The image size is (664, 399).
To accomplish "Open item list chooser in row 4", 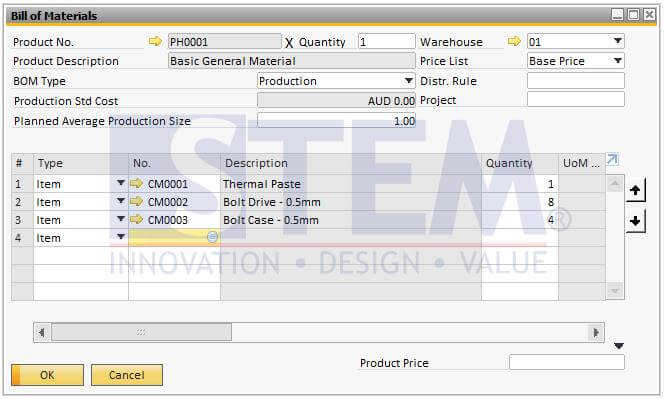I will click(213, 237).
